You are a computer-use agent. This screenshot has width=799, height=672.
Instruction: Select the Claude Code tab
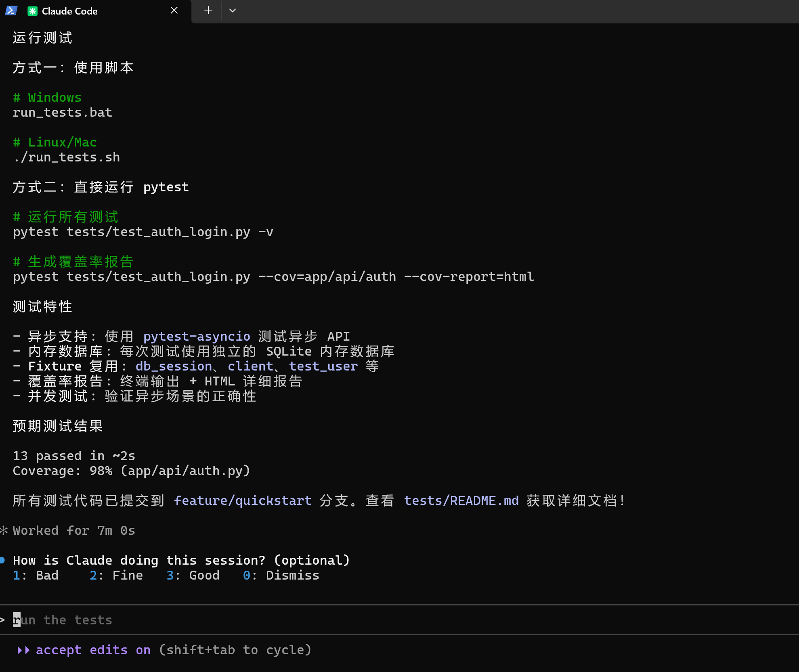(69, 11)
